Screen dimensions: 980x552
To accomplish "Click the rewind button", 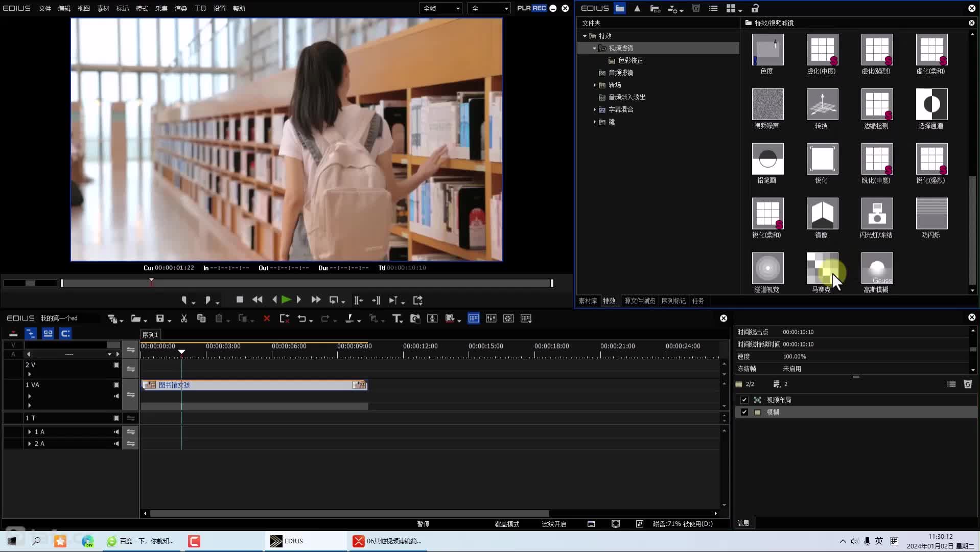I will click(258, 300).
